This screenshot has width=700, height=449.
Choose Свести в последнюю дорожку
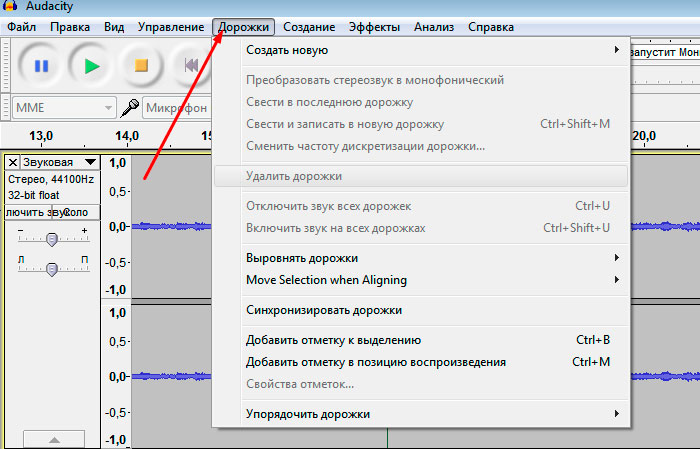click(x=421, y=102)
